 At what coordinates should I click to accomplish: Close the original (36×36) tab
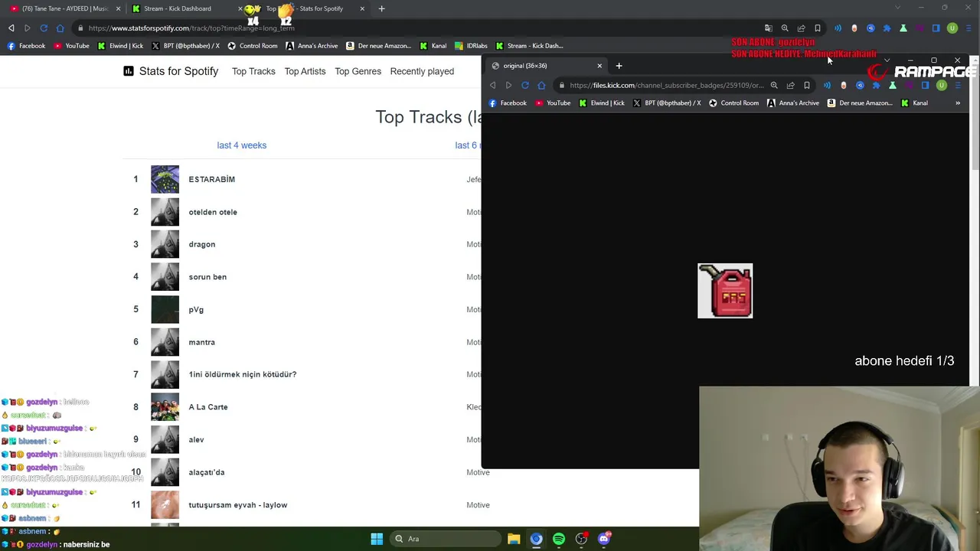coord(599,66)
